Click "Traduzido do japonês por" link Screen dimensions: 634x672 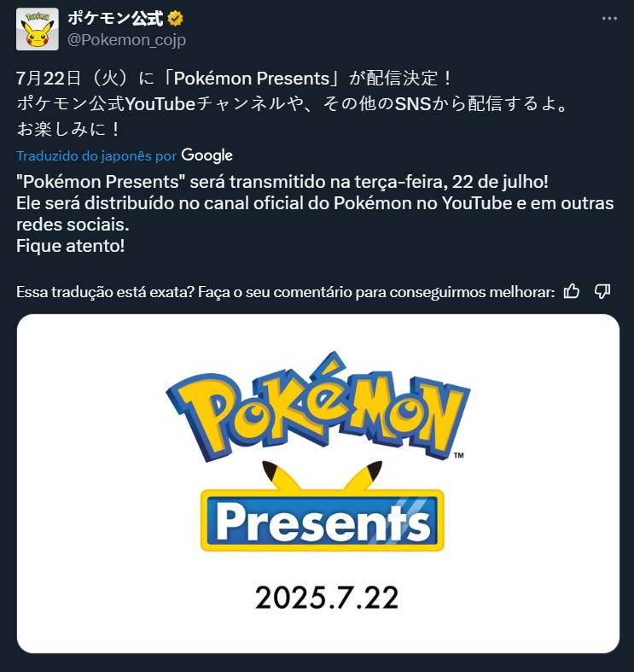(x=96, y=156)
